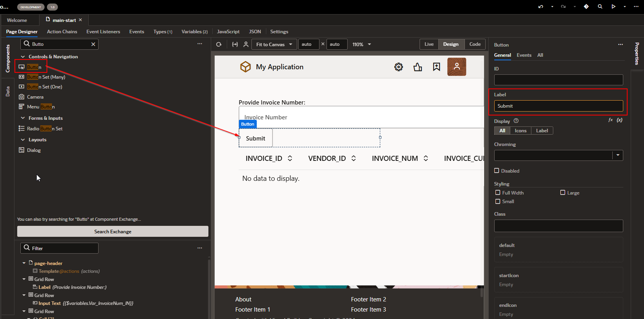Open the header overflow menu dots
644x319 pixels.
[636, 7]
